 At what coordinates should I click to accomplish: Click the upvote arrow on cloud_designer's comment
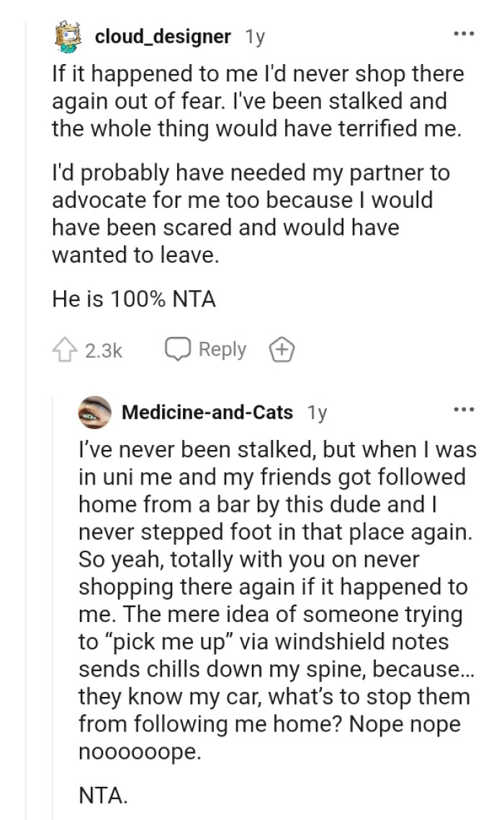(x=66, y=349)
